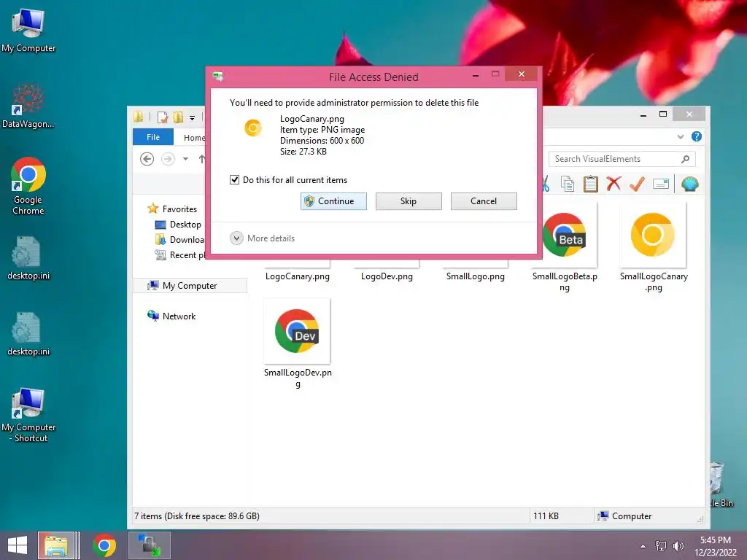The image size is (747, 560).
Task: Click the Rename toolbar icon
Action: pos(661,184)
